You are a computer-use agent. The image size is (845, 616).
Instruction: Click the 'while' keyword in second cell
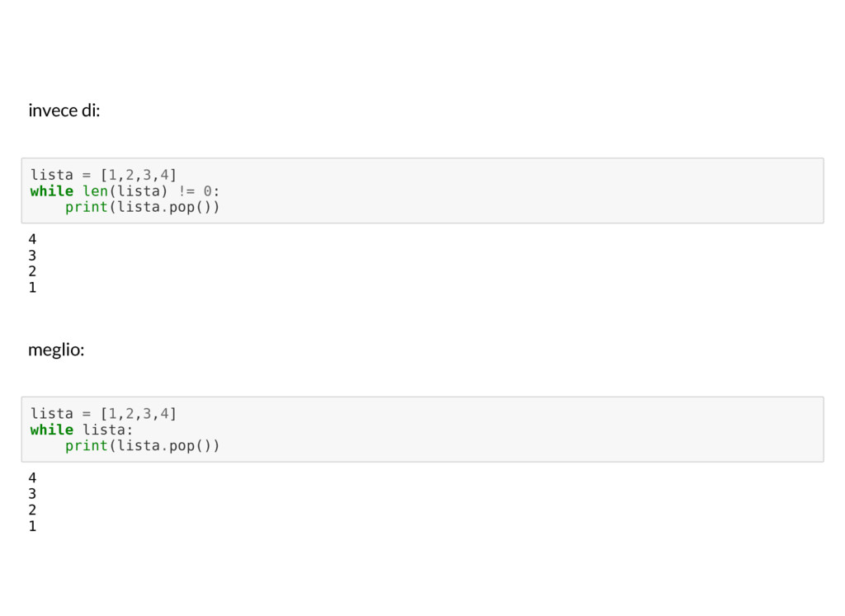point(52,430)
